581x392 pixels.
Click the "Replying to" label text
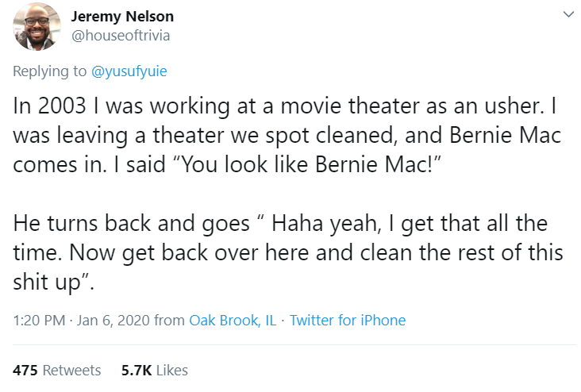pos(50,71)
